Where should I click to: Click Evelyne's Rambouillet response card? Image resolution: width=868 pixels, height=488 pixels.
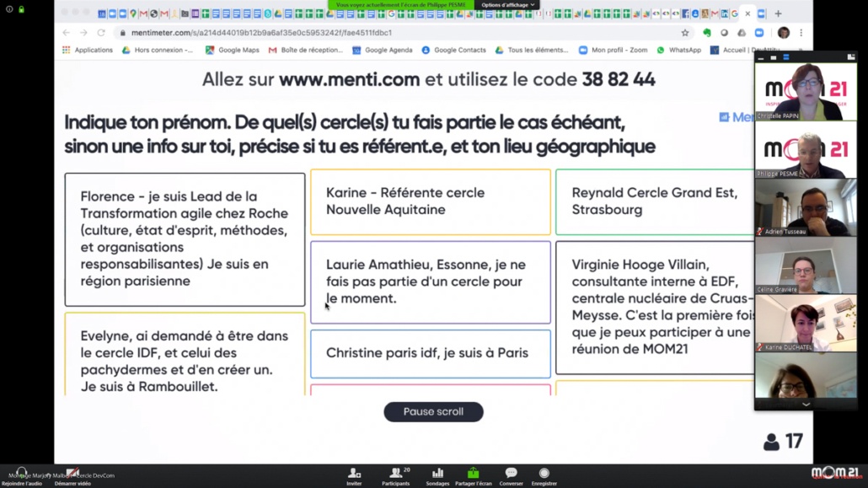click(x=185, y=354)
